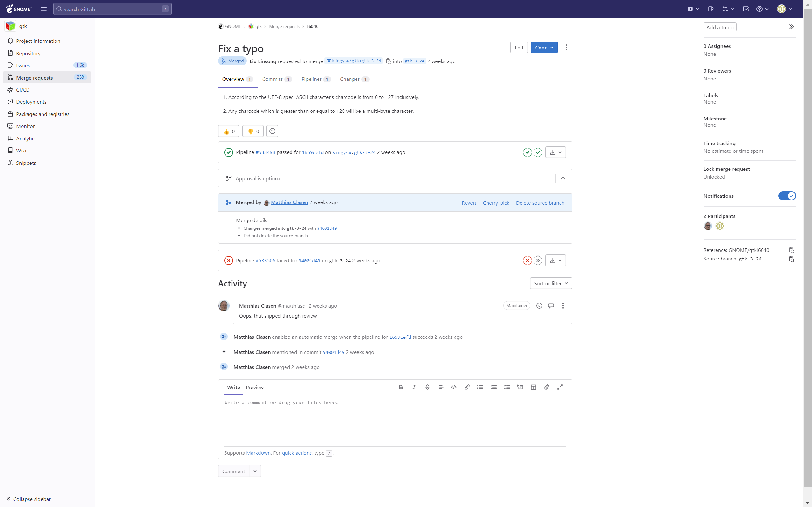This screenshot has height=507, width=812.
Task: Collapse the right sidebar with double chevron
Action: click(x=791, y=27)
